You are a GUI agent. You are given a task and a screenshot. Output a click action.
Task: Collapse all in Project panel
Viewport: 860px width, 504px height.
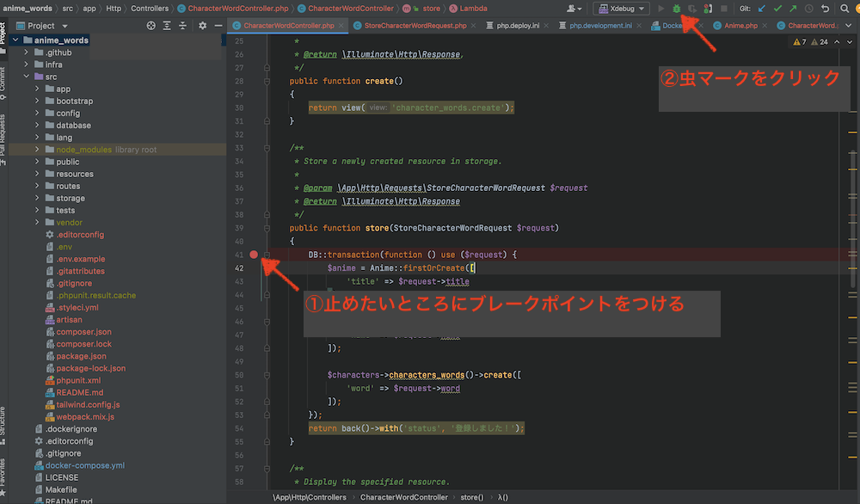pos(182,26)
